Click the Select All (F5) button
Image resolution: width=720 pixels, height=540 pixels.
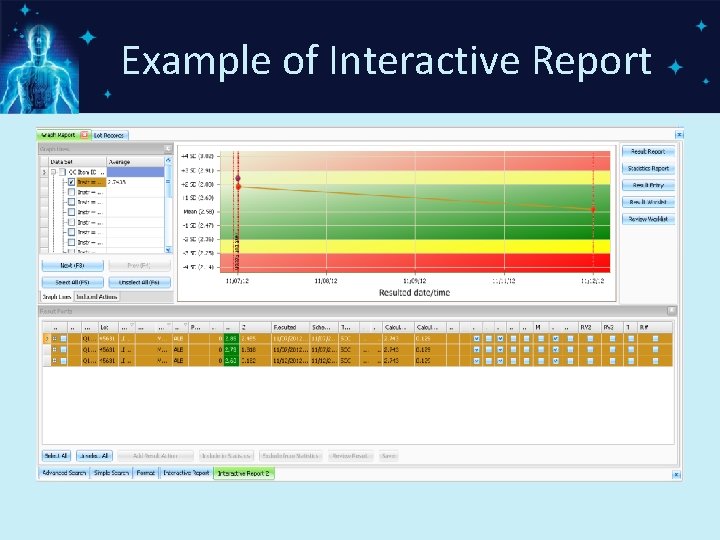(73, 282)
